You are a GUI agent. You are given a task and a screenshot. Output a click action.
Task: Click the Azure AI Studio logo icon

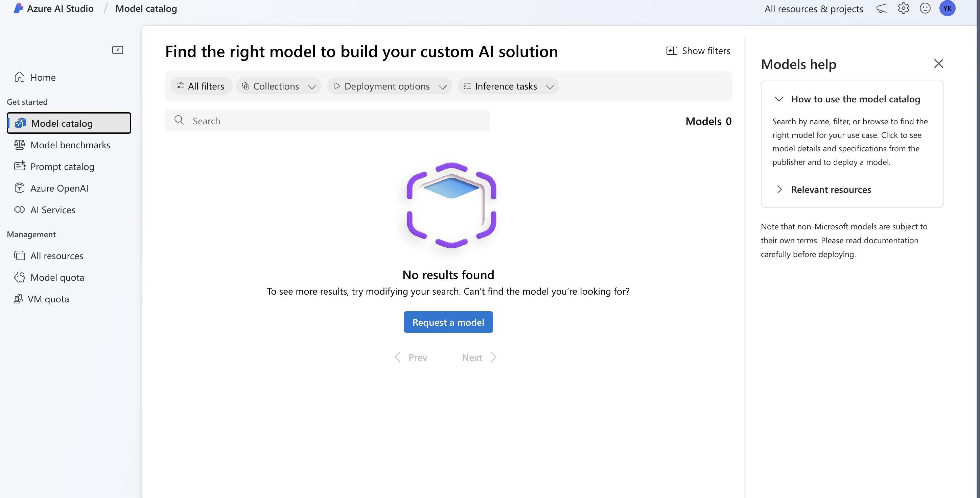18,8
